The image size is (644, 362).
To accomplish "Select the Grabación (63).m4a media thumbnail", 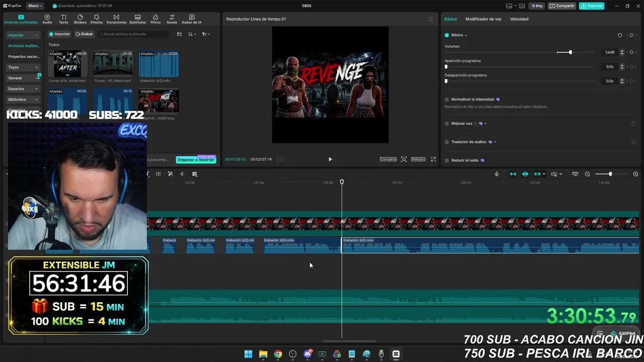I will [x=159, y=63].
